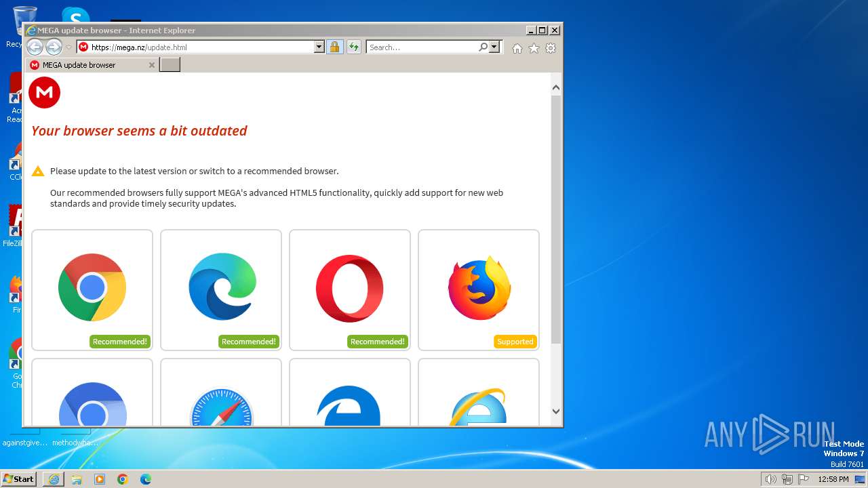Click the MEGA logo at page top
Viewport: 868px width, 488px height.
point(45,92)
